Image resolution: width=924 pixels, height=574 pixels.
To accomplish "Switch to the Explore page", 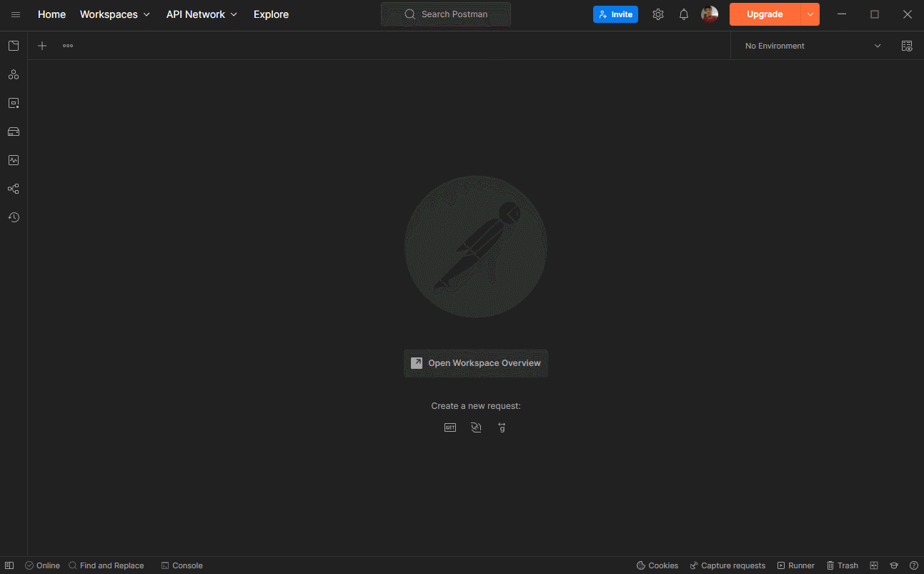I will 271,14.
